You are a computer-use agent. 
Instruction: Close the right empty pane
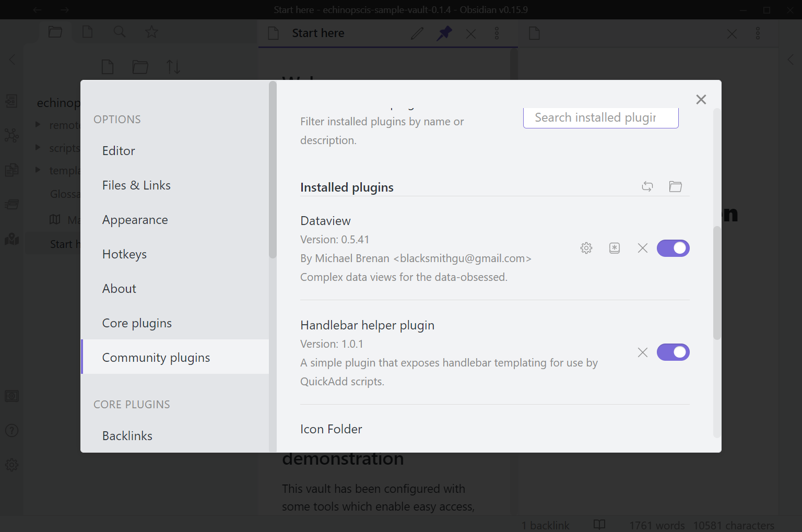(732, 34)
